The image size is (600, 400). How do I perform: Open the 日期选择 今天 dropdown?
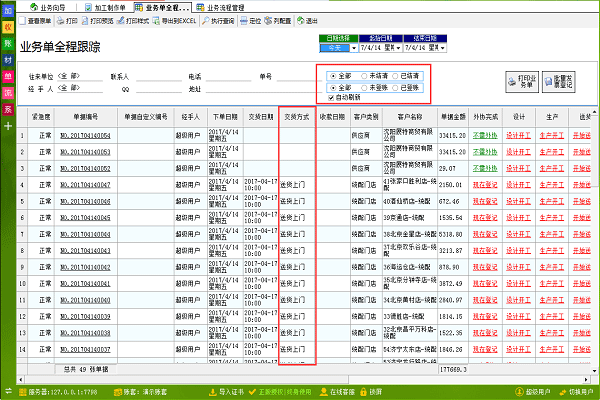click(354, 48)
